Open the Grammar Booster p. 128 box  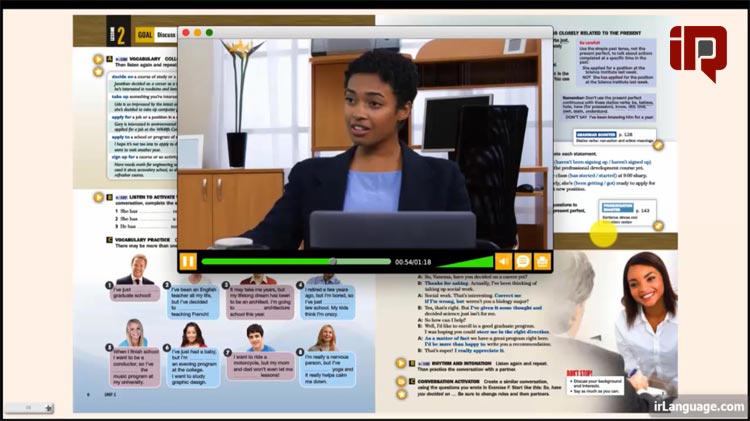(x=614, y=137)
